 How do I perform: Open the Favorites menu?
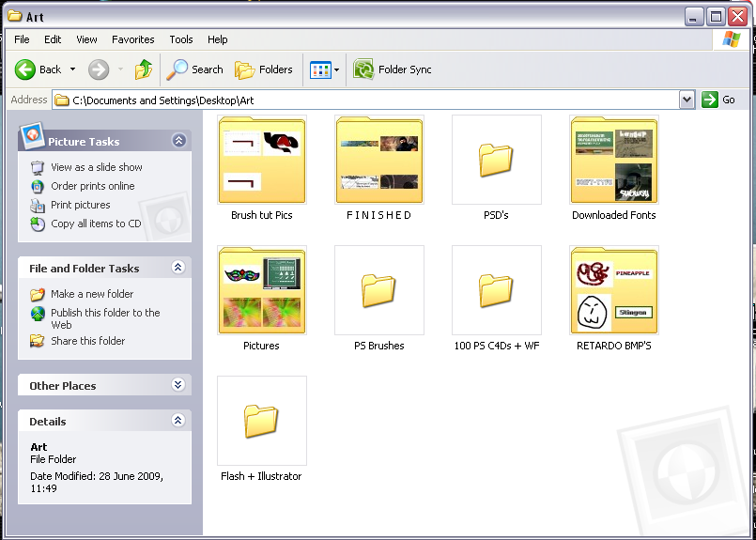pyautogui.click(x=133, y=39)
